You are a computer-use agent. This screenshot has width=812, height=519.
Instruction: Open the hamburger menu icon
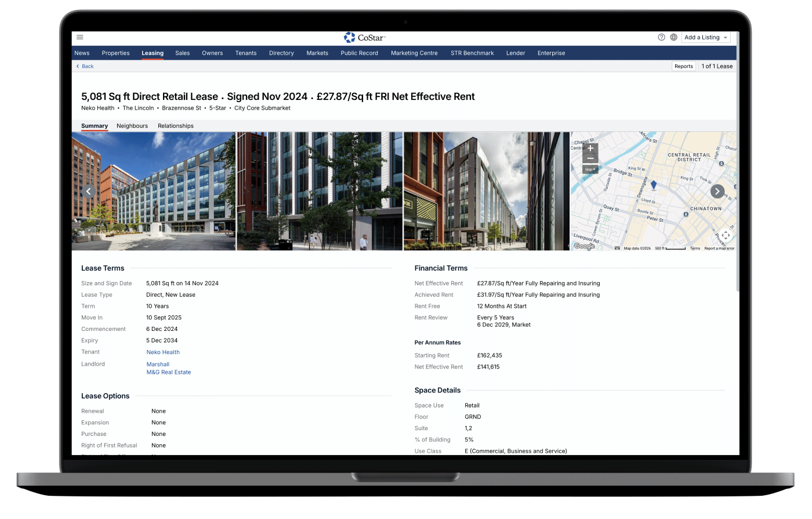[80, 37]
